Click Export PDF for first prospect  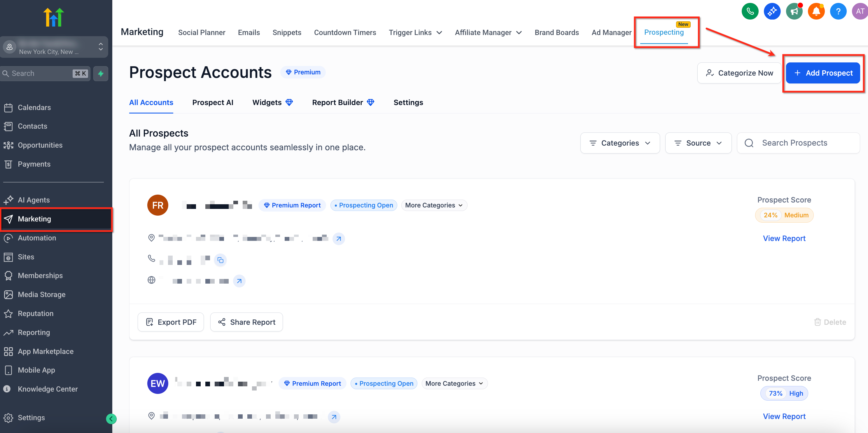(x=171, y=322)
